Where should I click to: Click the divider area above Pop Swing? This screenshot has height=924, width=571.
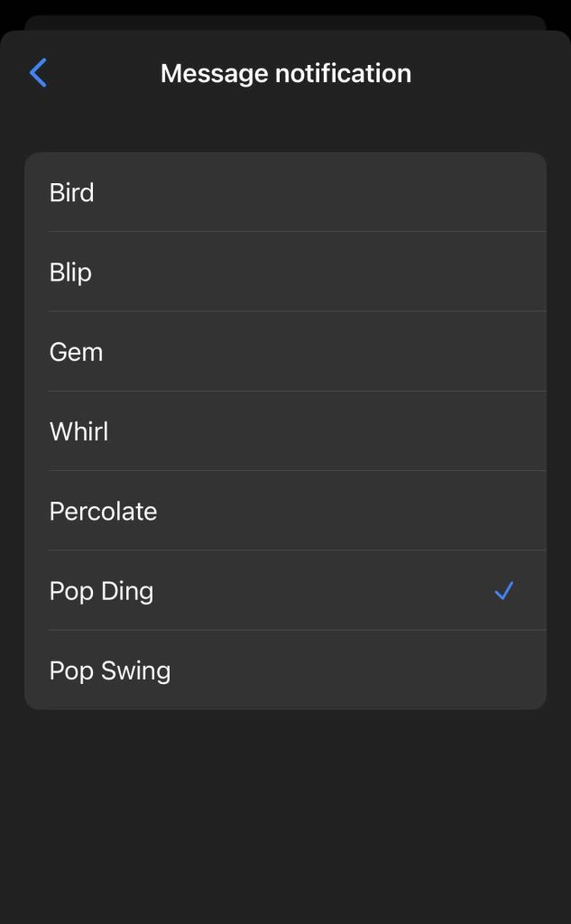(x=285, y=631)
